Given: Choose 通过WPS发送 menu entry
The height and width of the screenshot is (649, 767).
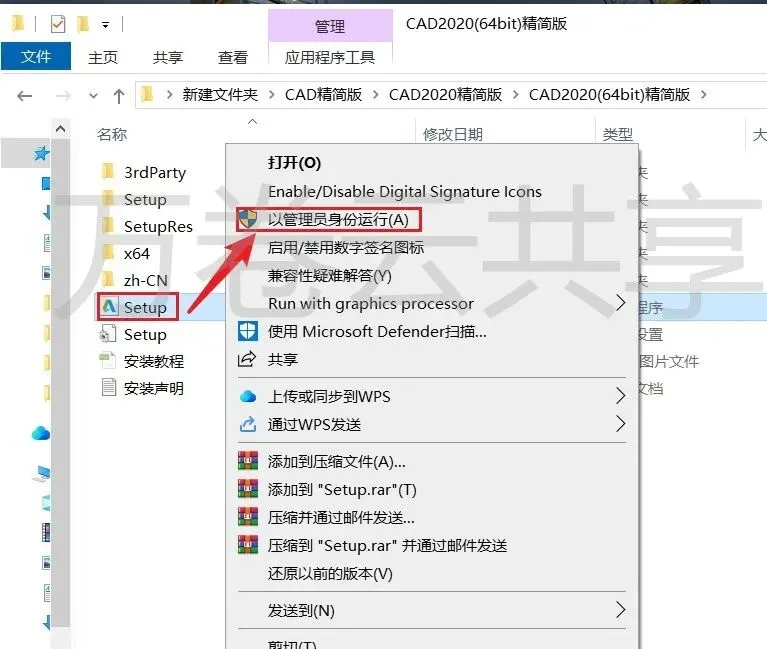Looking at the screenshot, I should pyautogui.click(x=314, y=425).
